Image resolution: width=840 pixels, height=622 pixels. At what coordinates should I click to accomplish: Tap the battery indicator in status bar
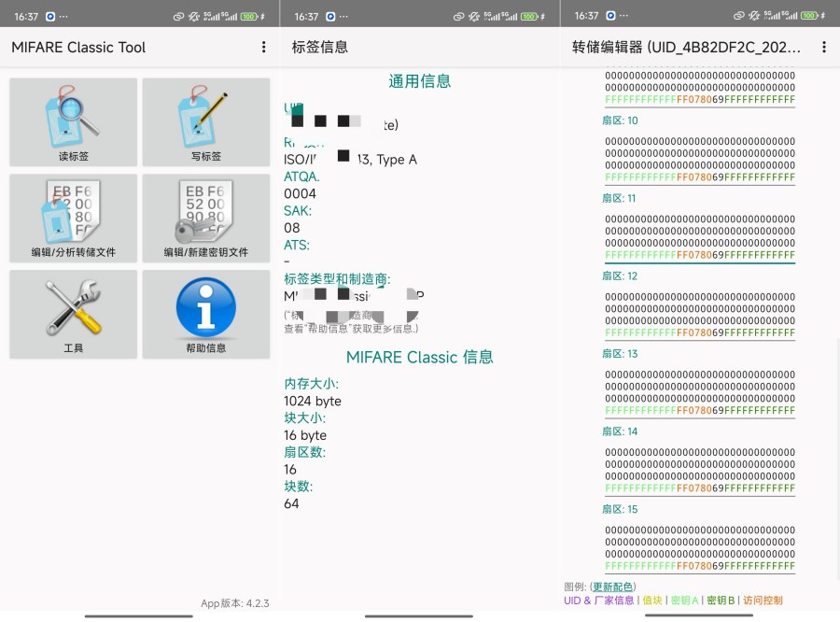click(x=809, y=15)
